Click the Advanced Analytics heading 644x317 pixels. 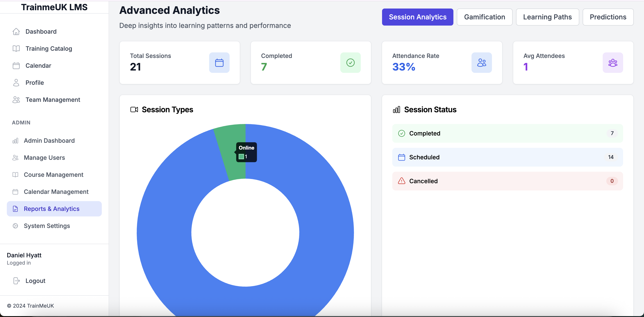(169, 10)
